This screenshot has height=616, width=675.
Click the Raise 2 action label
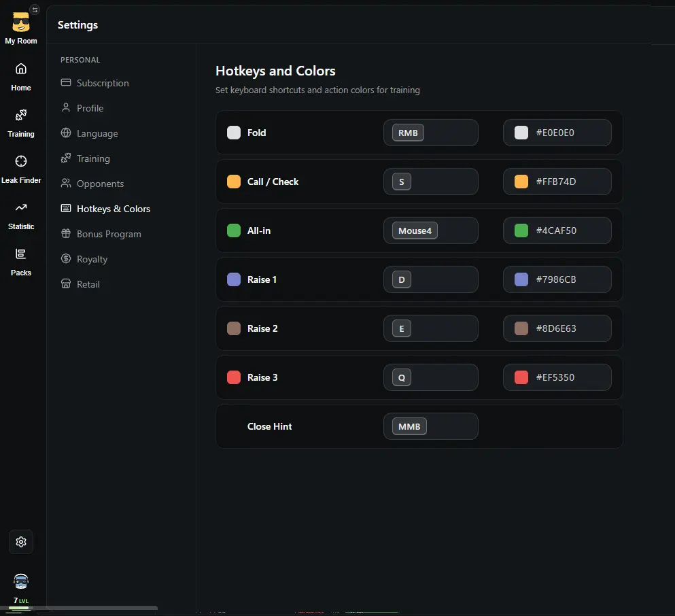click(x=262, y=328)
